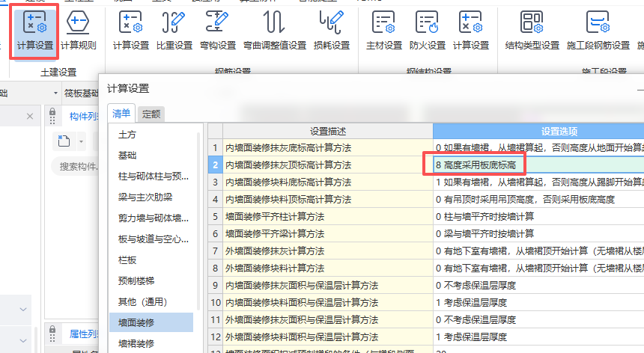Select 其他（通用） category
The height and width of the screenshot is (353, 644).
[x=143, y=301]
